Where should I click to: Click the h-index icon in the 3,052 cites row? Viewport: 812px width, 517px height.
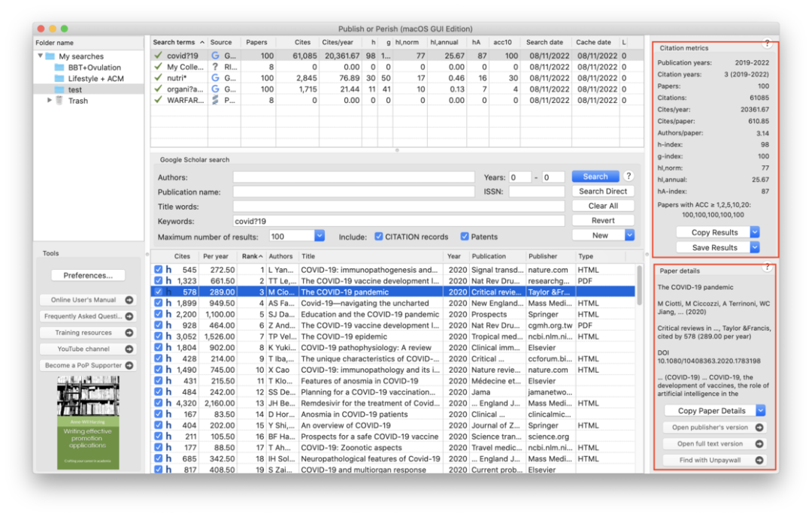pos(168,337)
